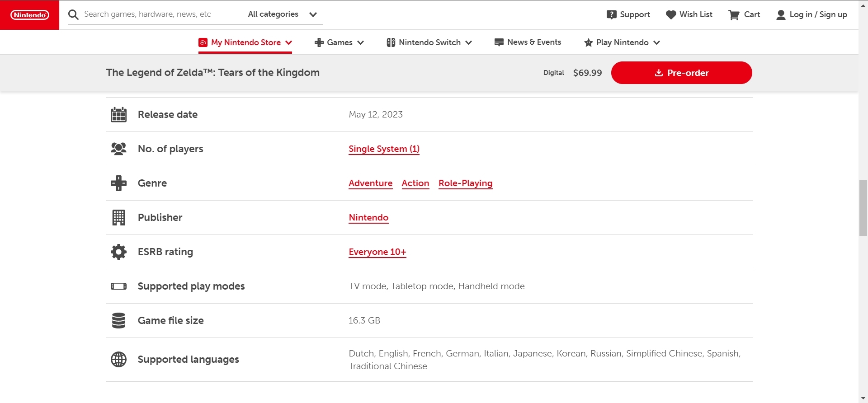Image resolution: width=868 pixels, height=403 pixels.
Task: Click the My Nintendo Store bag icon
Action: (x=203, y=42)
